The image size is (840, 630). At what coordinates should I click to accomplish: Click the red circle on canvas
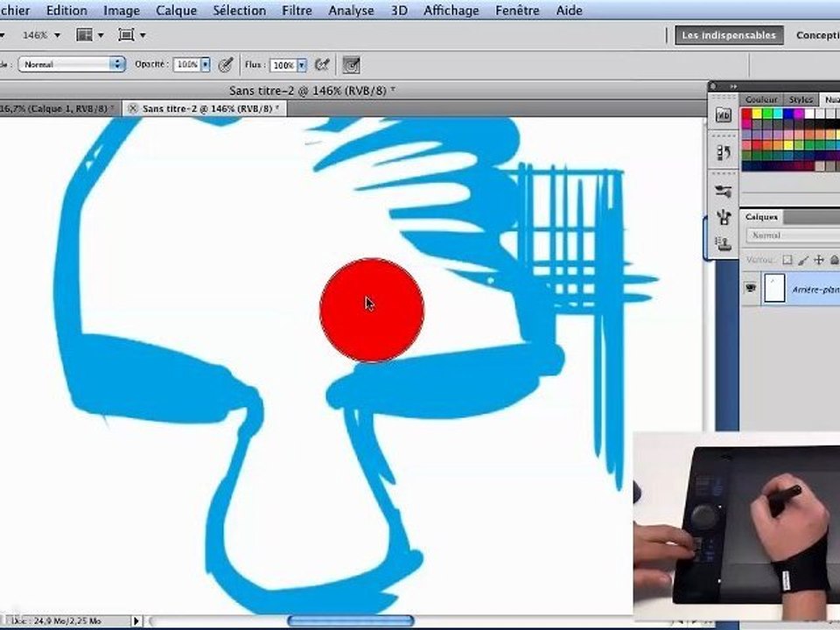pyautogui.click(x=372, y=310)
